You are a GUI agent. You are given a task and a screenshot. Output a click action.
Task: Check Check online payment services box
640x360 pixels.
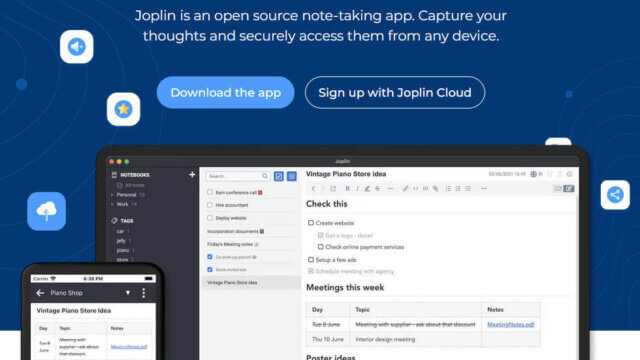click(x=320, y=247)
